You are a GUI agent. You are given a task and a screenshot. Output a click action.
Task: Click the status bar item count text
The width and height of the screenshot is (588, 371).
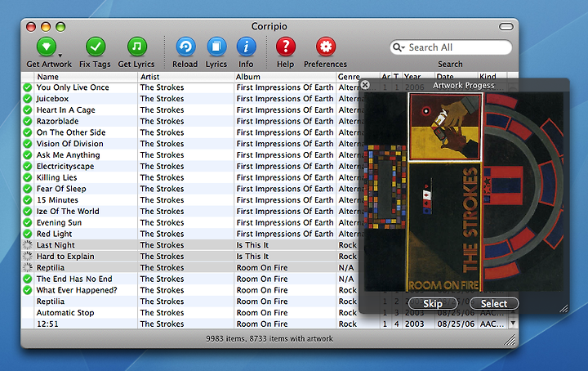pos(269,339)
